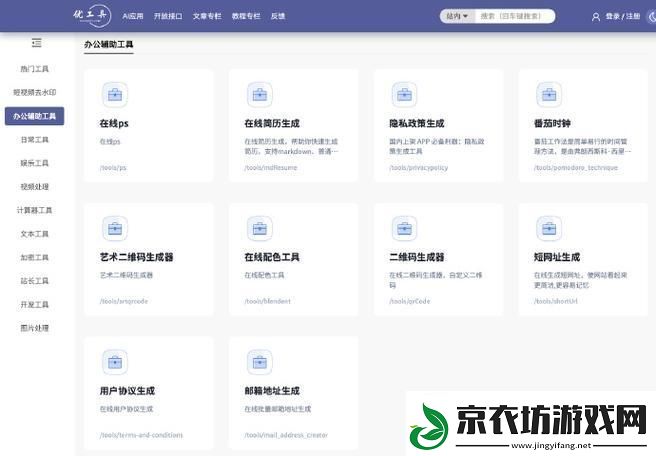
Task: Select 加密工具 in the sidebar
Action: pos(34,257)
